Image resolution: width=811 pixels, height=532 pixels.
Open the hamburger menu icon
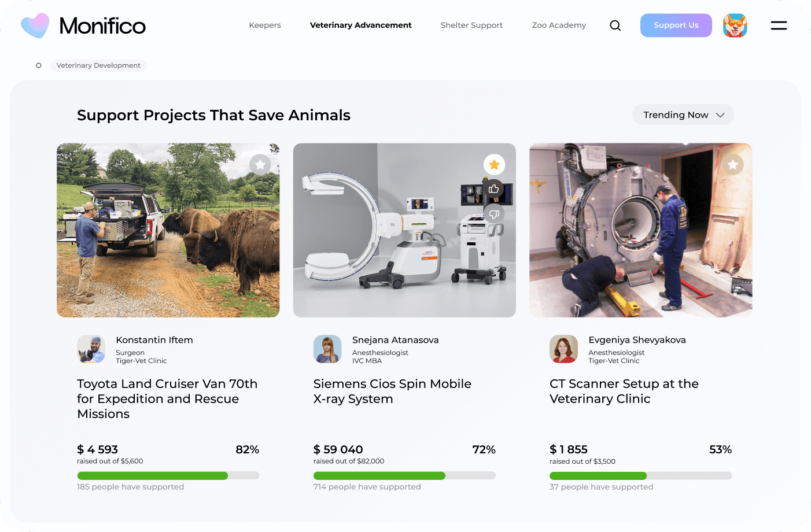click(x=779, y=25)
